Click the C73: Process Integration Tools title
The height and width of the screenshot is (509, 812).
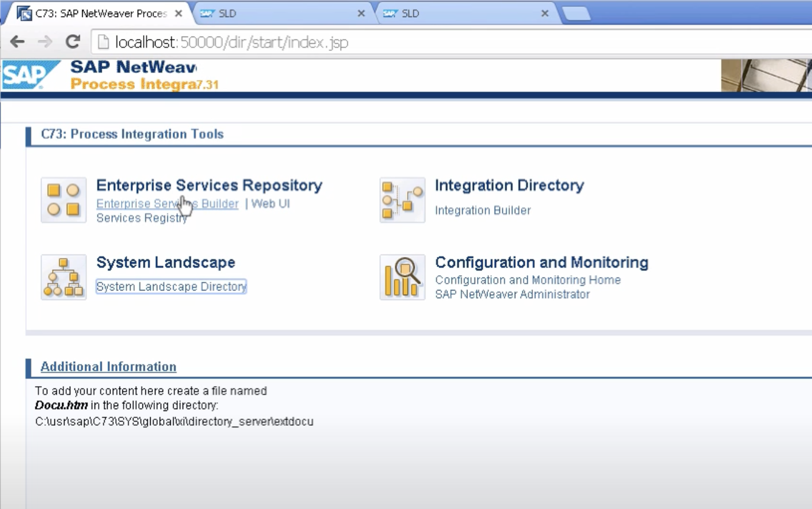pyautogui.click(x=132, y=134)
